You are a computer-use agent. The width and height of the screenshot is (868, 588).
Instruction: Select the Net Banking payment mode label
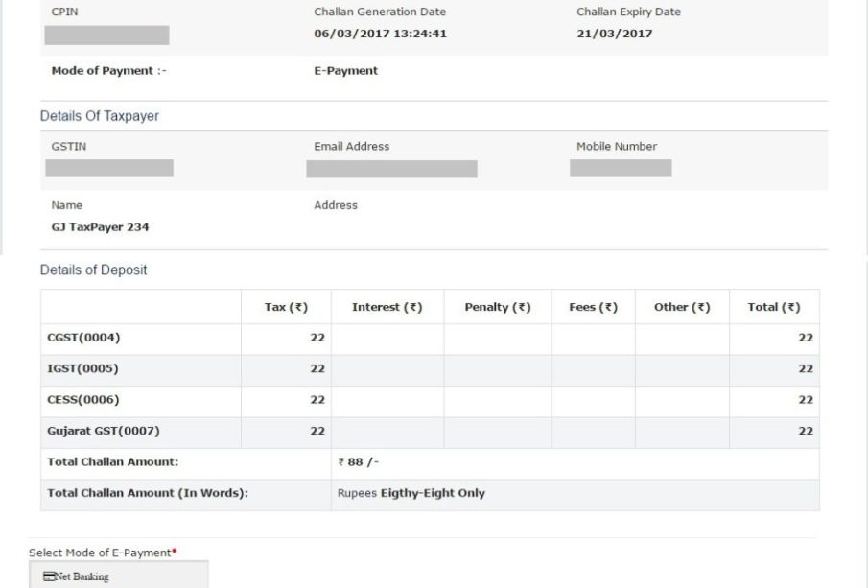click(x=82, y=576)
